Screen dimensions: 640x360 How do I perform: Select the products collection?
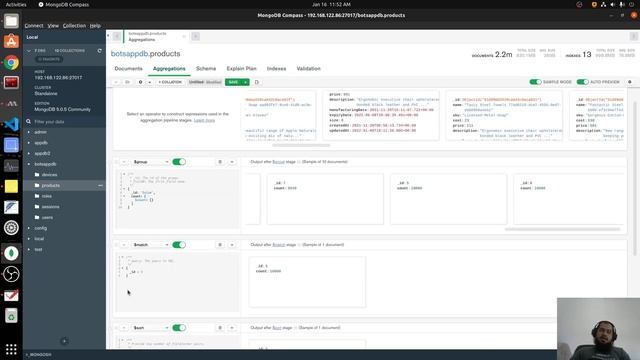[x=51, y=185]
